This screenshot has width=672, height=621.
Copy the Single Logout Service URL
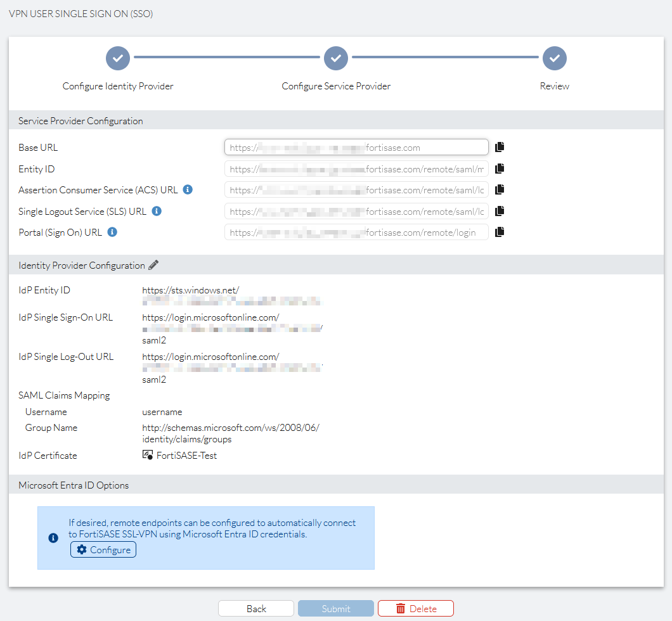tap(500, 210)
